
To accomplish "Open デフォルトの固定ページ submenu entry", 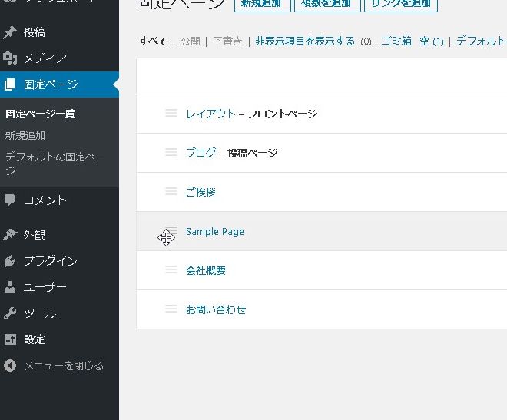I will coord(55,164).
